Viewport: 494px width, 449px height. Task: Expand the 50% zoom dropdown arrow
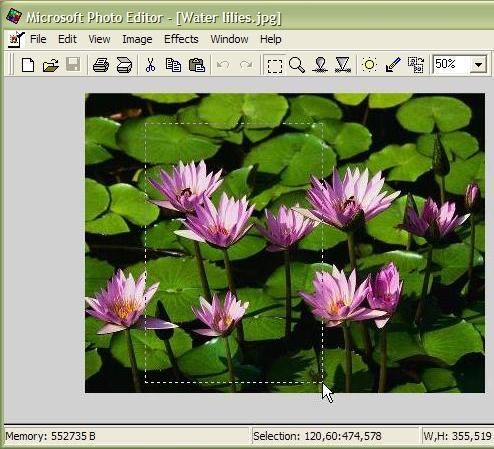pyautogui.click(x=479, y=64)
